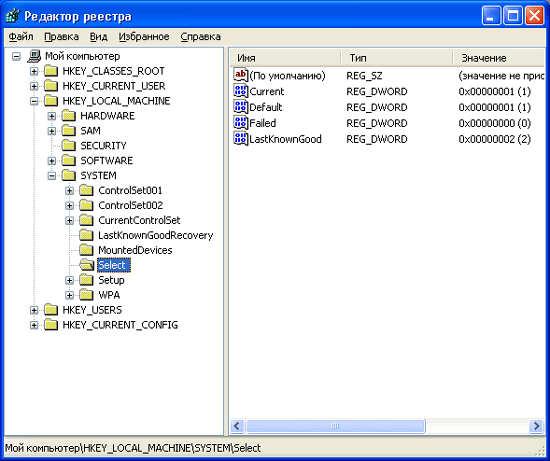Click the SYSTEM folder icon
This screenshot has height=461, width=550.
point(69,175)
